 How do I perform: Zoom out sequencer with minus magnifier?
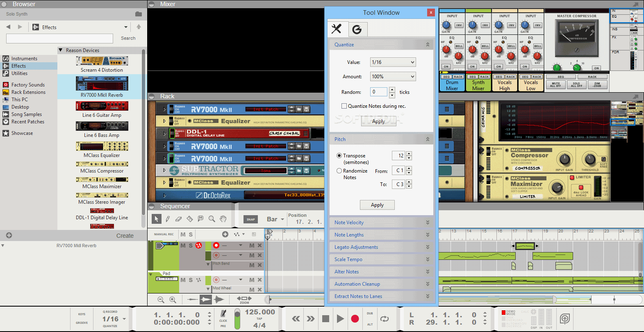point(161,300)
